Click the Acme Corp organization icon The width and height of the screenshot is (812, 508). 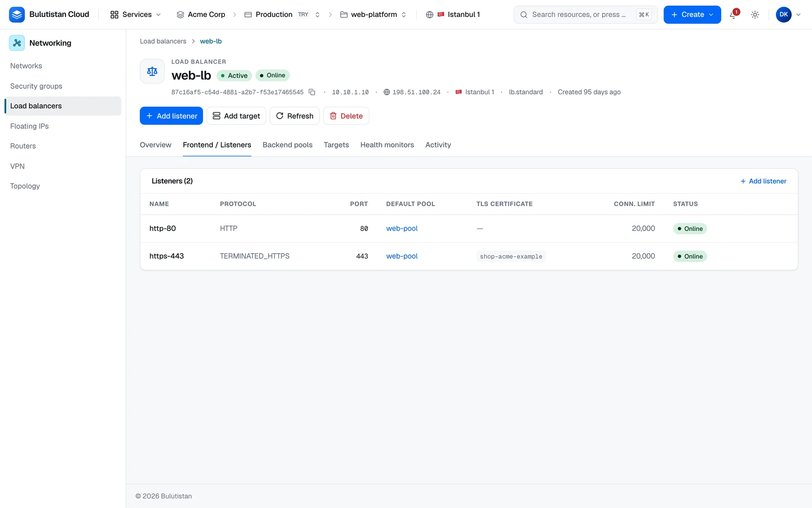(x=180, y=14)
